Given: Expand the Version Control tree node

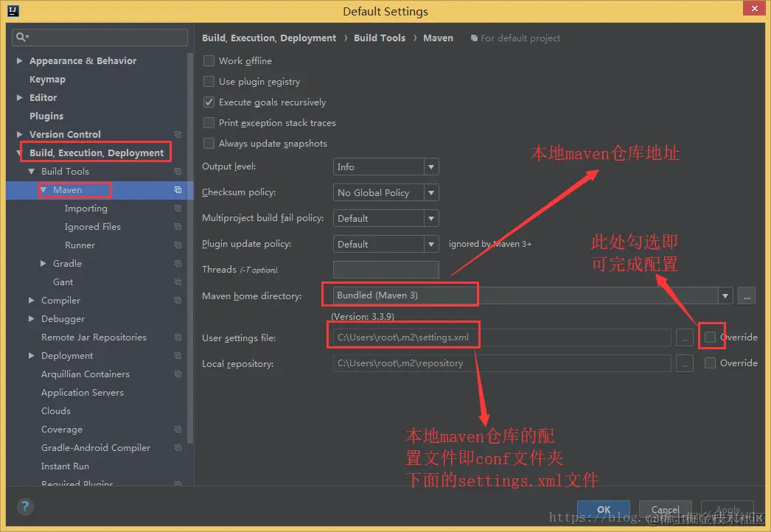Looking at the screenshot, I should pos(20,134).
